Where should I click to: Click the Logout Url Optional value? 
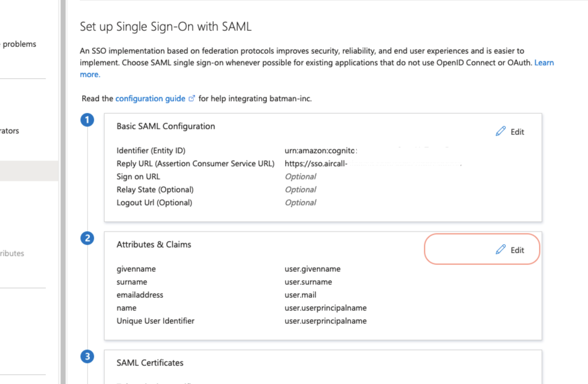300,203
